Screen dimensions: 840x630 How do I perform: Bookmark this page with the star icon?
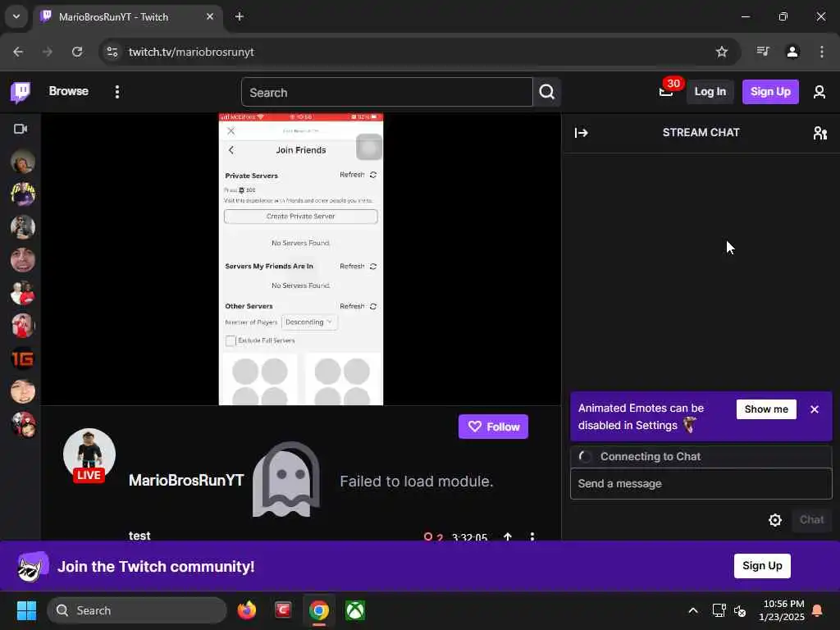tap(722, 52)
